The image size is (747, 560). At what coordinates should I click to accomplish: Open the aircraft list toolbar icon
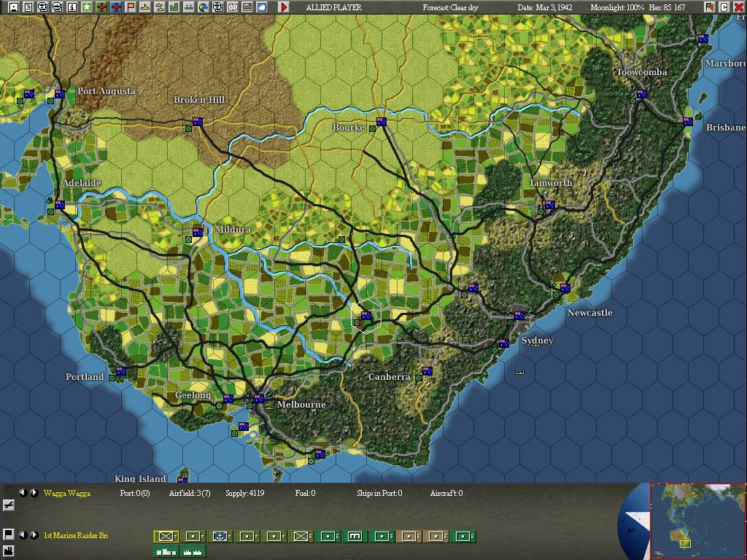(43, 7)
